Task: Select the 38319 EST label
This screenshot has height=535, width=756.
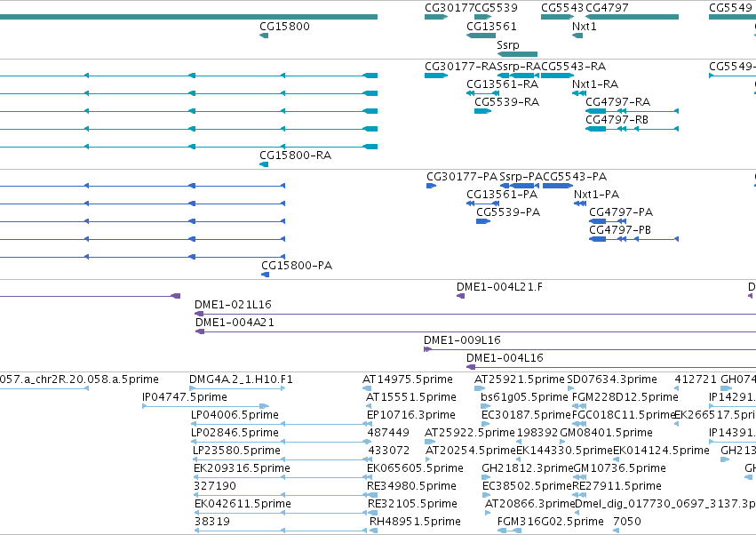Action: [211, 523]
